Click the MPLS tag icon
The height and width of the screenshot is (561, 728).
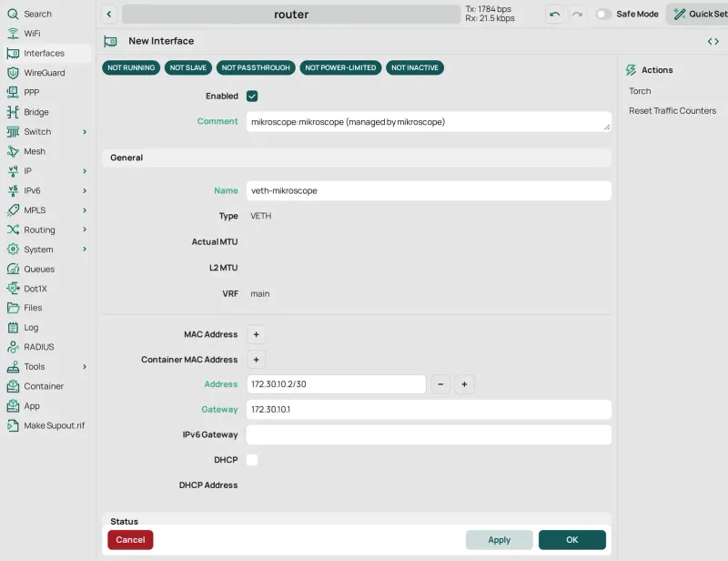pyautogui.click(x=13, y=210)
